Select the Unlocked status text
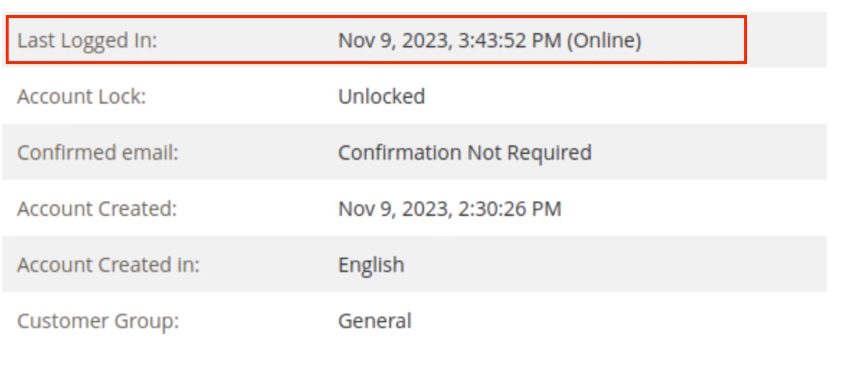Image resolution: width=868 pixels, height=367 pixels. tap(381, 96)
